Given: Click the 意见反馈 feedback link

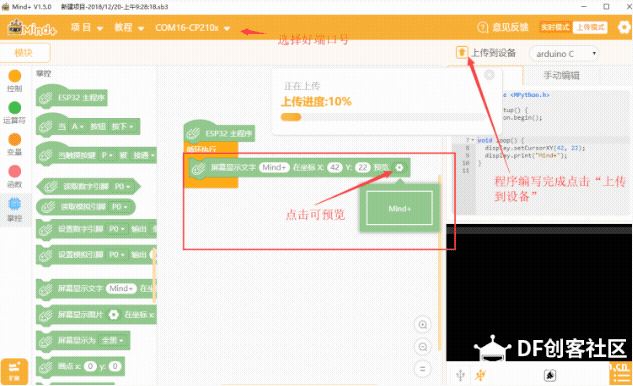Looking at the screenshot, I should point(503,27).
